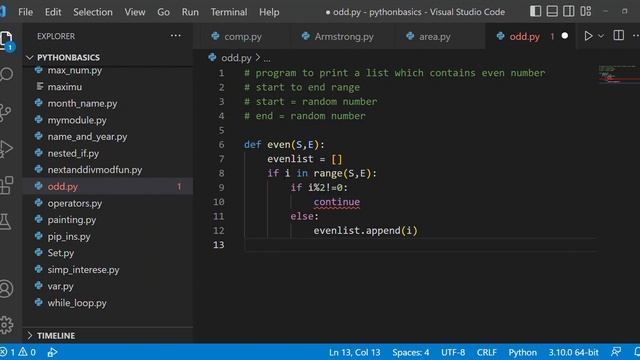
Task: Open Explorer views and more actions
Action: (x=176, y=36)
